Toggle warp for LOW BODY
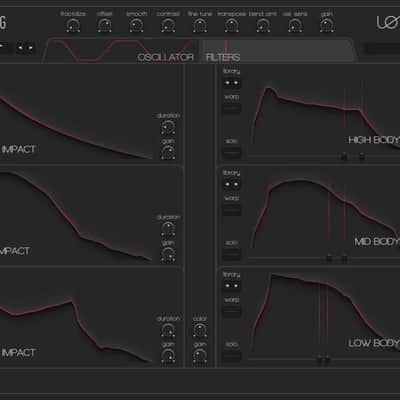The image size is (400, 400). point(232,312)
